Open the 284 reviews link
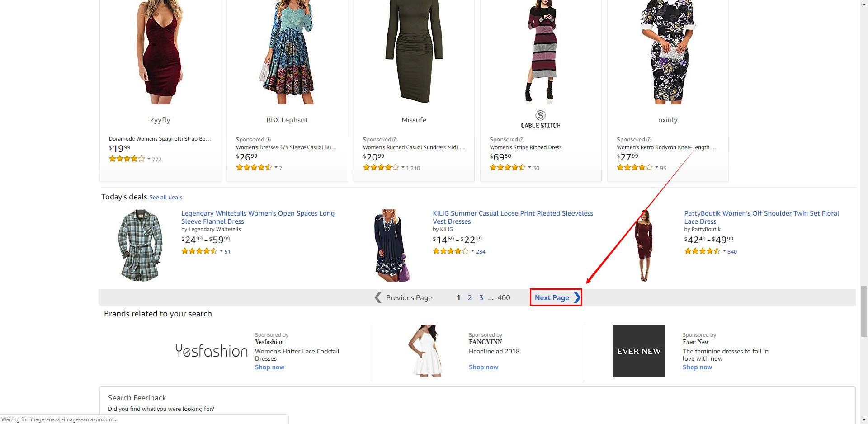 481,252
